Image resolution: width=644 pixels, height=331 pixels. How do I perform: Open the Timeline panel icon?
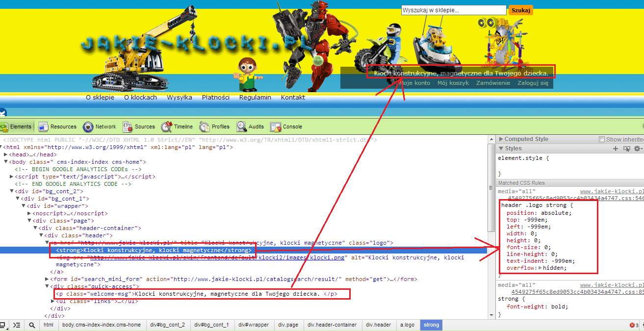[167, 127]
